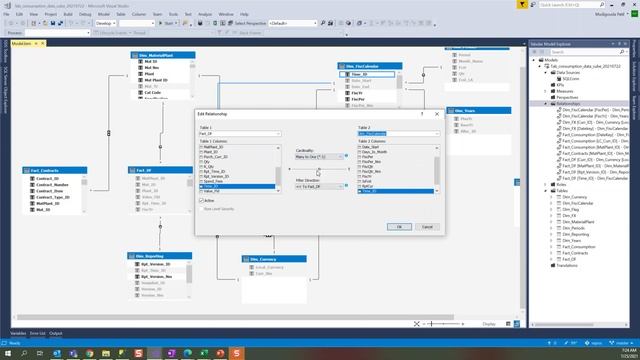Open the Develop configuration dropdown
The width and height of the screenshot is (640, 360).
click(106, 23)
